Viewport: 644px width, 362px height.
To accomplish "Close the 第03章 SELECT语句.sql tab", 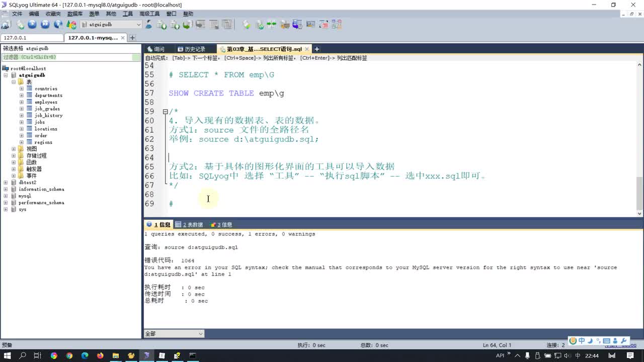I will point(306,49).
